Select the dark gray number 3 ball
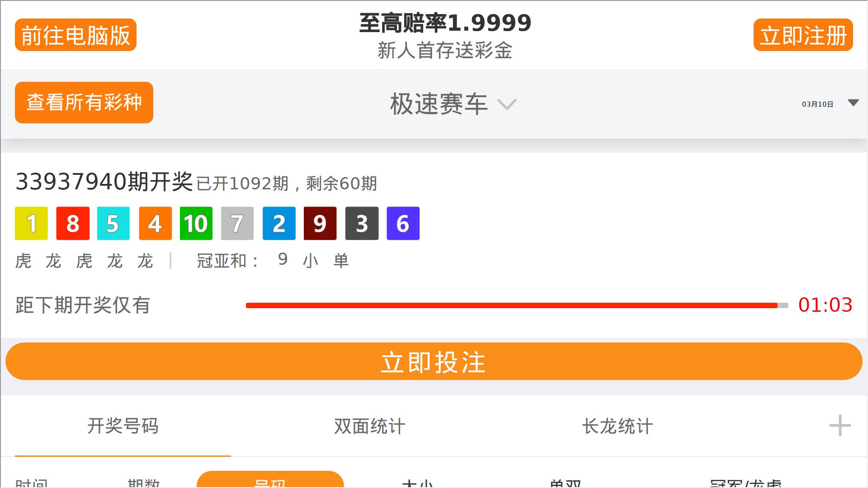 pos(362,223)
